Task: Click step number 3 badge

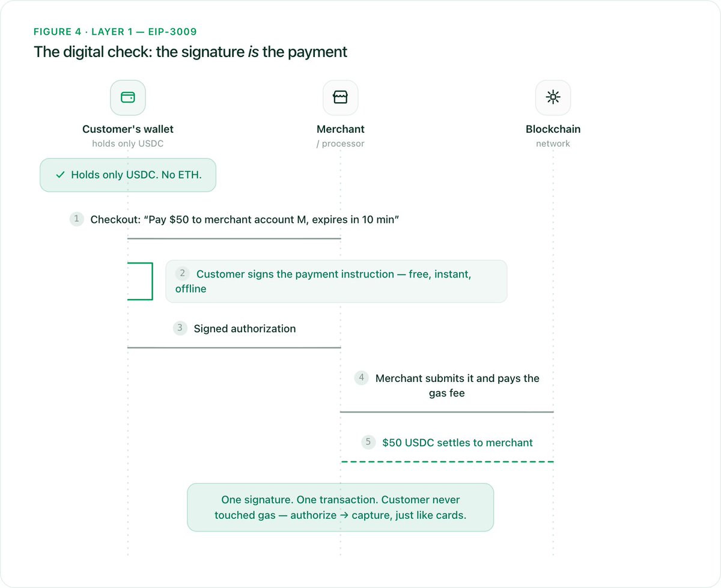Action: point(180,329)
